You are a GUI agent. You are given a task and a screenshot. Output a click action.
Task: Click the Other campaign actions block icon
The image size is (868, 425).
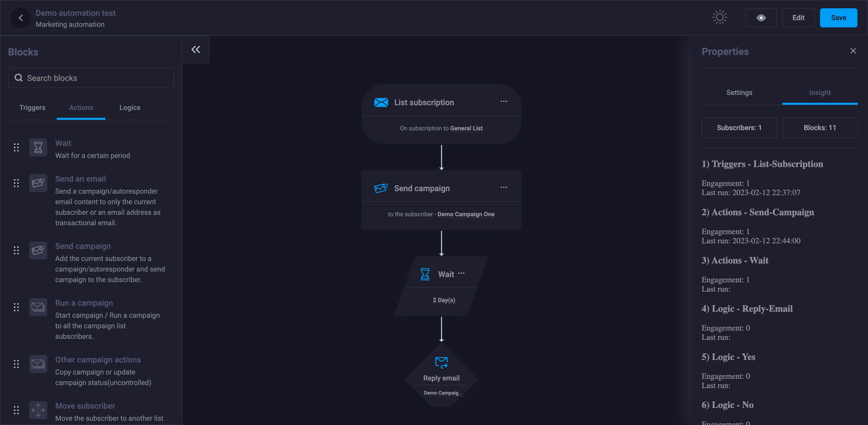point(38,364)
